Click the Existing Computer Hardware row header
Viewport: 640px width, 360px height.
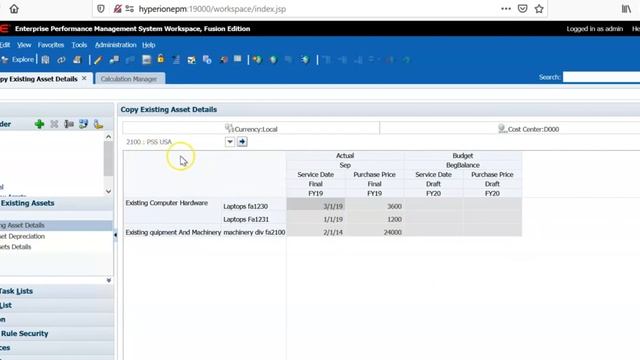click(167, 203)
